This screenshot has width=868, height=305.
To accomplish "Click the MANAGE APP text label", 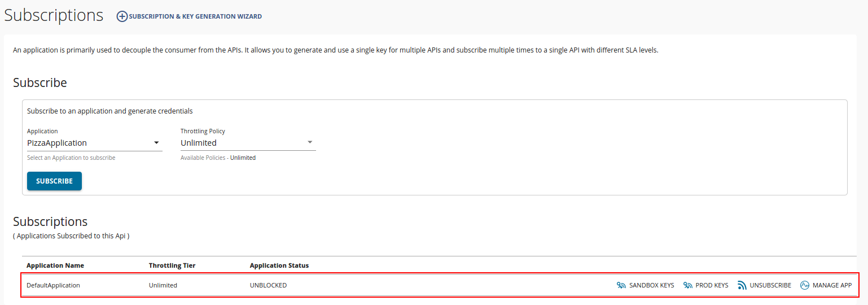I will click(x=832, y=285).
